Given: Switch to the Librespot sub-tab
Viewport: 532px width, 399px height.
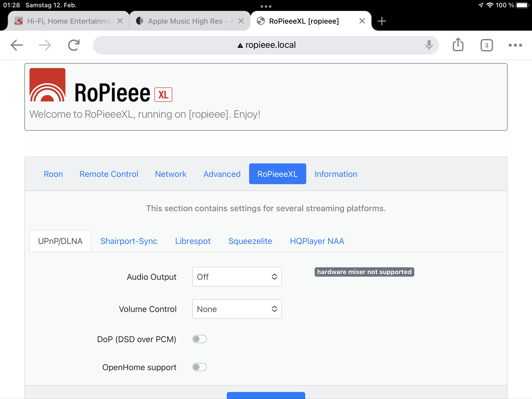Looking at the screenshot, I should coord(193,241).
